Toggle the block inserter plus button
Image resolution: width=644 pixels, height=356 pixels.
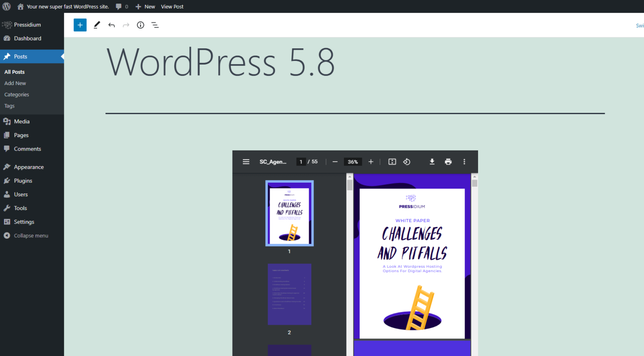tap(80, 25)
